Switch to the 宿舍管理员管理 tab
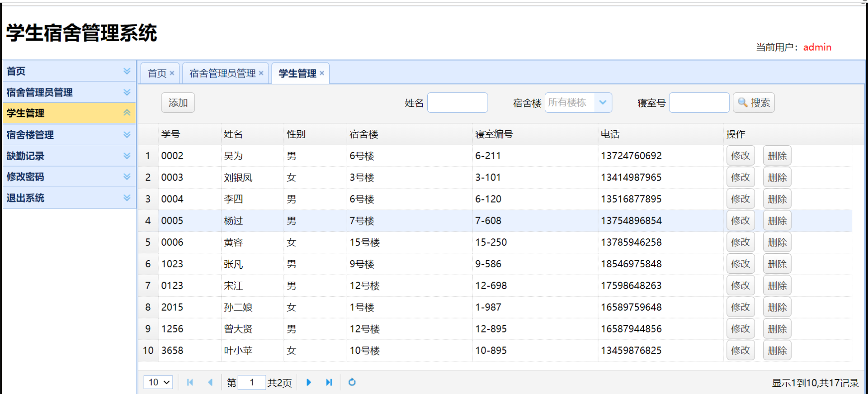 click(x=222, y=73)
